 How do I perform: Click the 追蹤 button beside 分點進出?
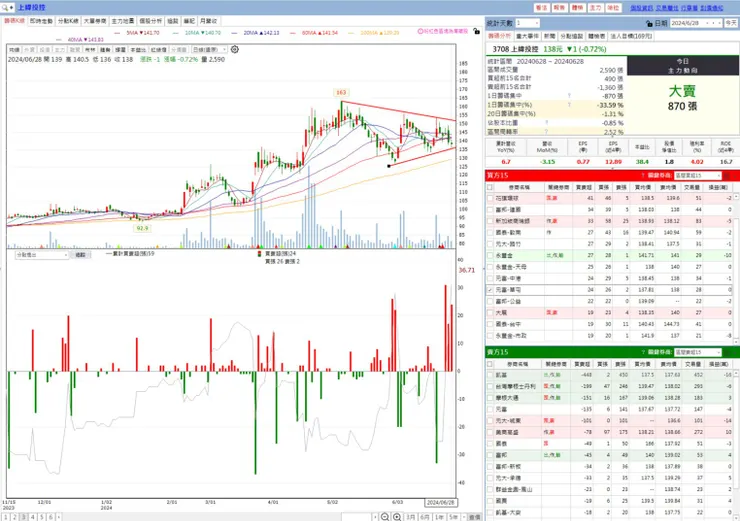81,255
